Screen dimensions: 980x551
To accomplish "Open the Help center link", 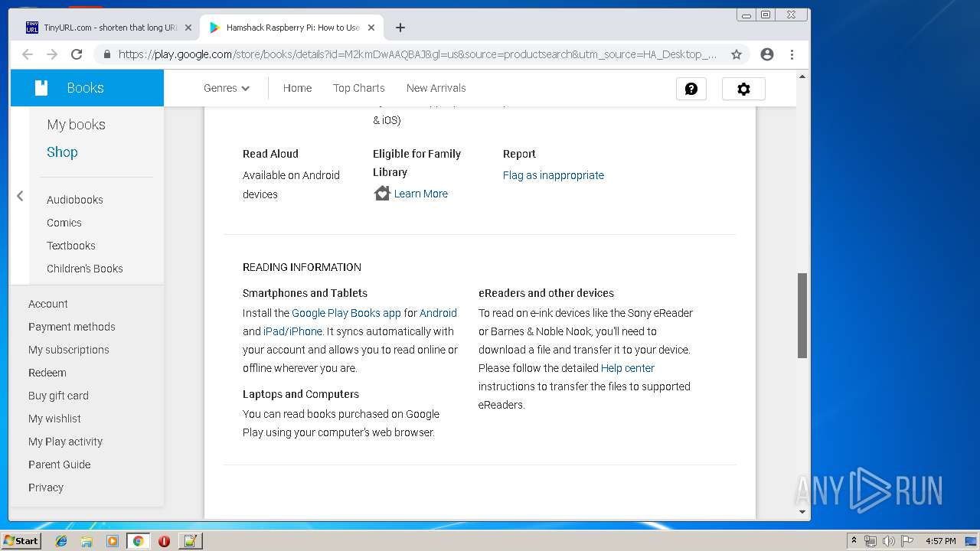I will click(x=628, y=368).
